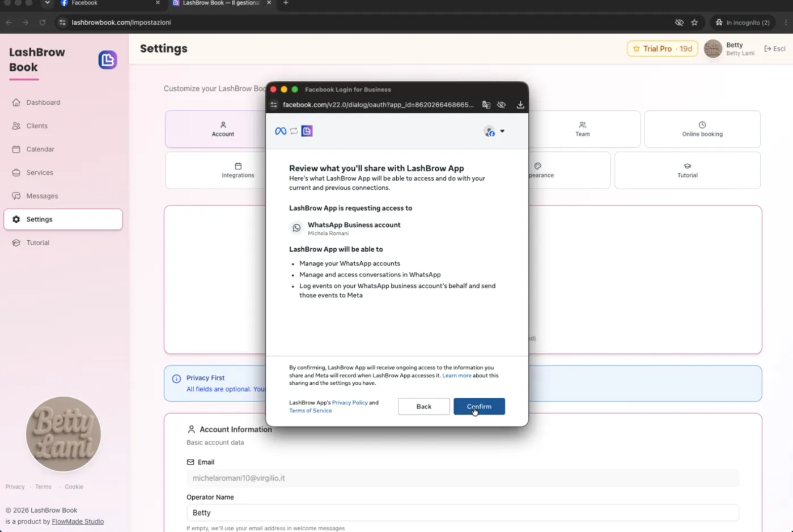Click Back in the Facebook dialog

423,406
